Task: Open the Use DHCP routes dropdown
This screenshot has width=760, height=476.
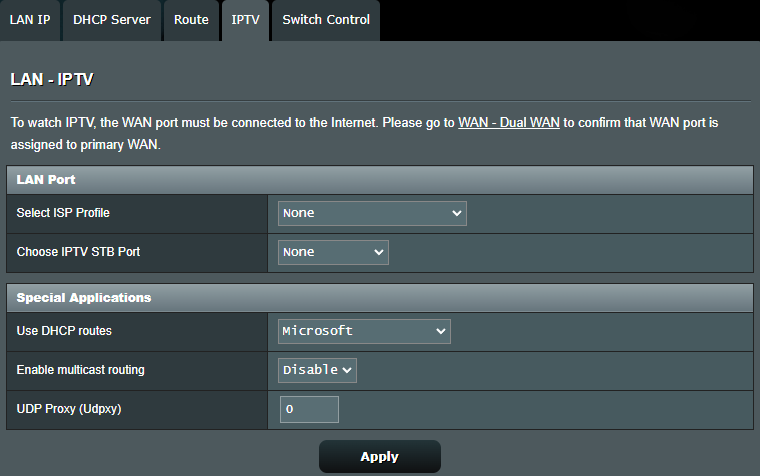Action: tap(364, 331)
